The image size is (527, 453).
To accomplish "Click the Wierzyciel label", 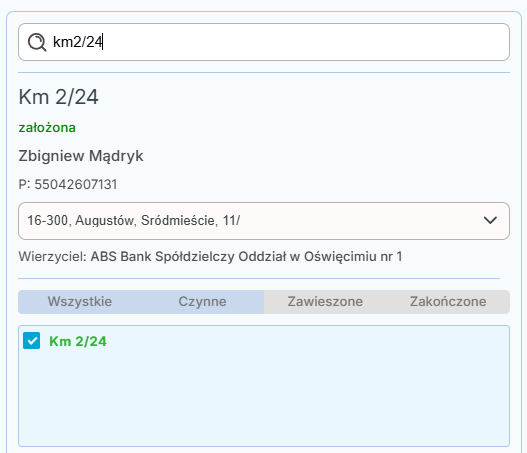I will (53, 257).
